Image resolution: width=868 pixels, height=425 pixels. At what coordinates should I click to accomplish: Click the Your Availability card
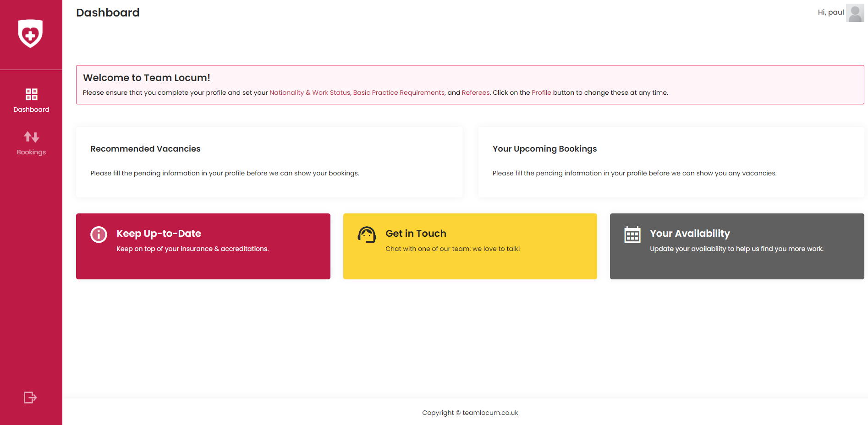(736, 246)
